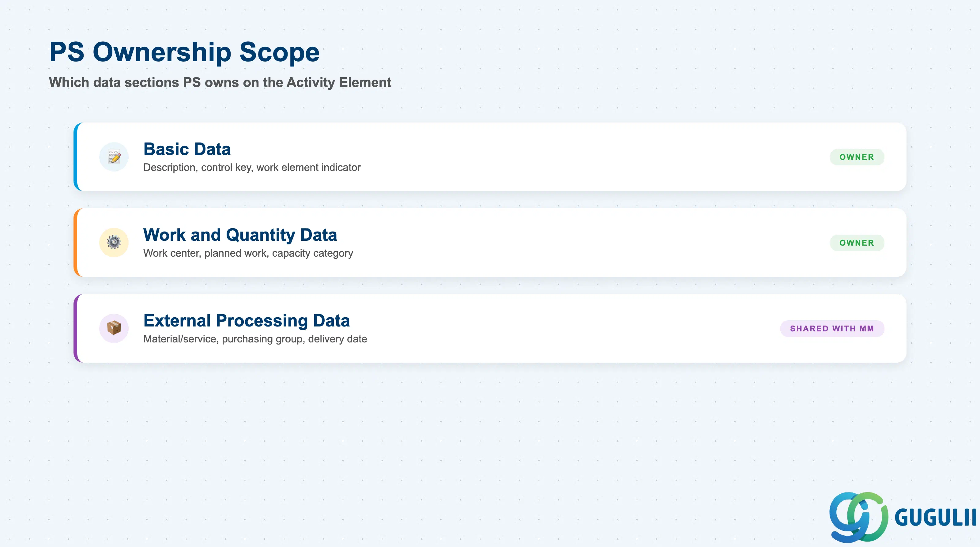Click the GUGULII brand wordmark
Viewport: 980px width, 547px height.
[x=935, y=518]
